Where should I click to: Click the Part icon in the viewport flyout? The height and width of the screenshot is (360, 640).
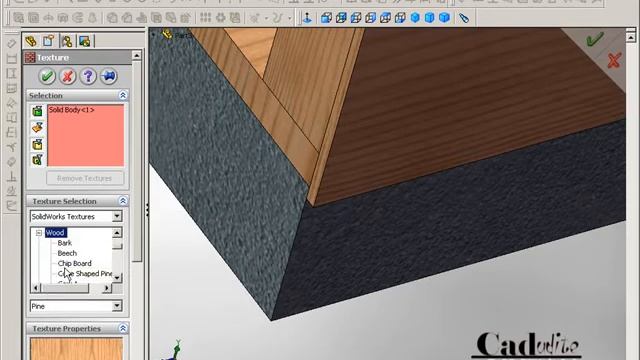167,34
